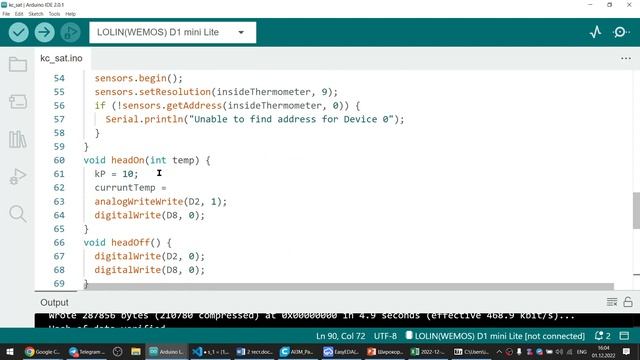
Task: Open the Windows Action Center notifications
Action: [x=627, y=351]
